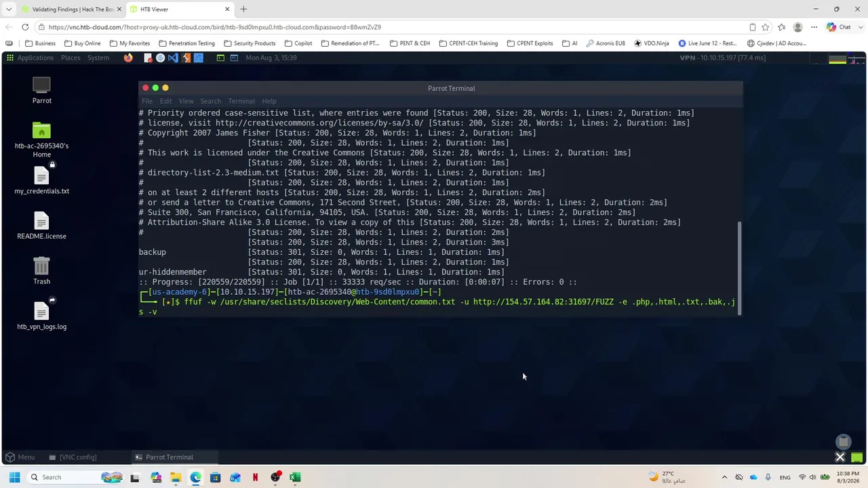
Task: Open terminal View menu
Action: pyautogui.click(x=186, y=101)
